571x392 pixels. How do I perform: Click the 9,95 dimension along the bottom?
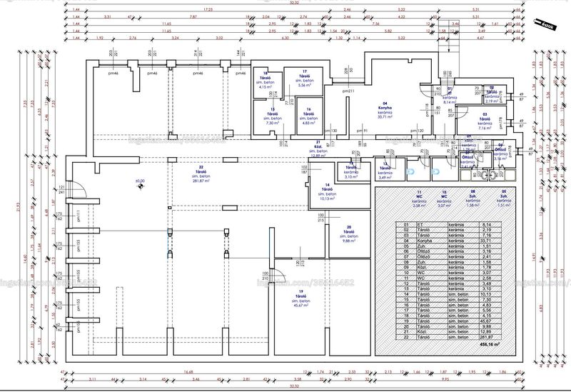[445, 379]
